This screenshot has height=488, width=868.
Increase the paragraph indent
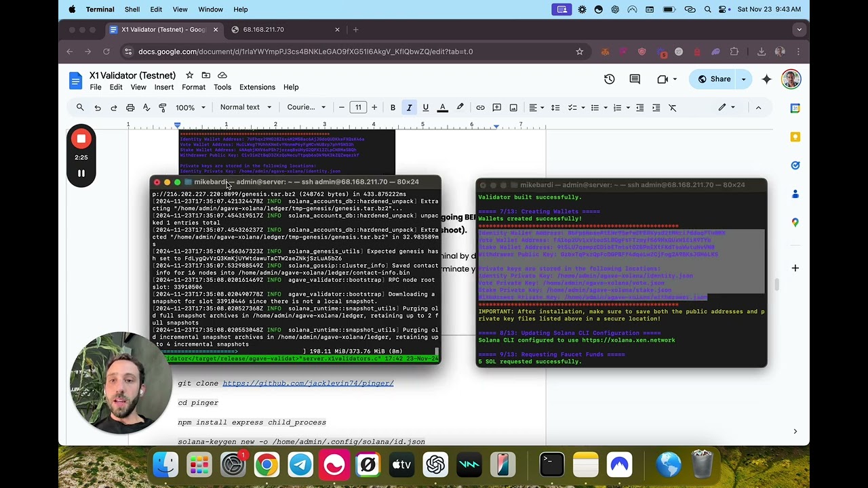coord(656,107)
